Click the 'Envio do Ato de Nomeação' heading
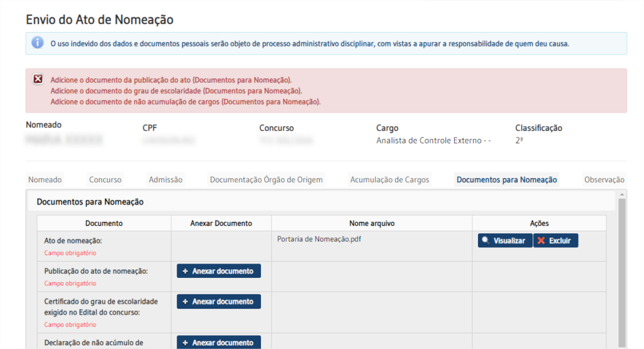 pos(99,19)
